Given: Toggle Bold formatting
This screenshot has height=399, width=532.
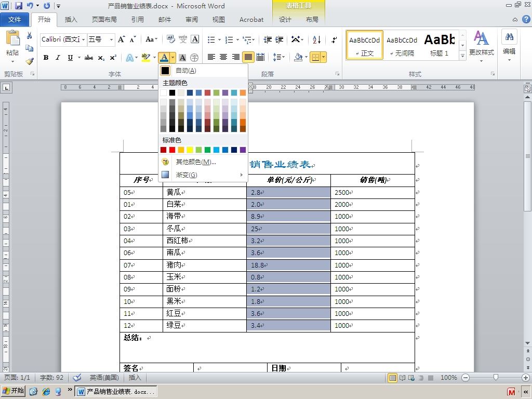Looking at the screenshot, I should click(x=46, y=58).
